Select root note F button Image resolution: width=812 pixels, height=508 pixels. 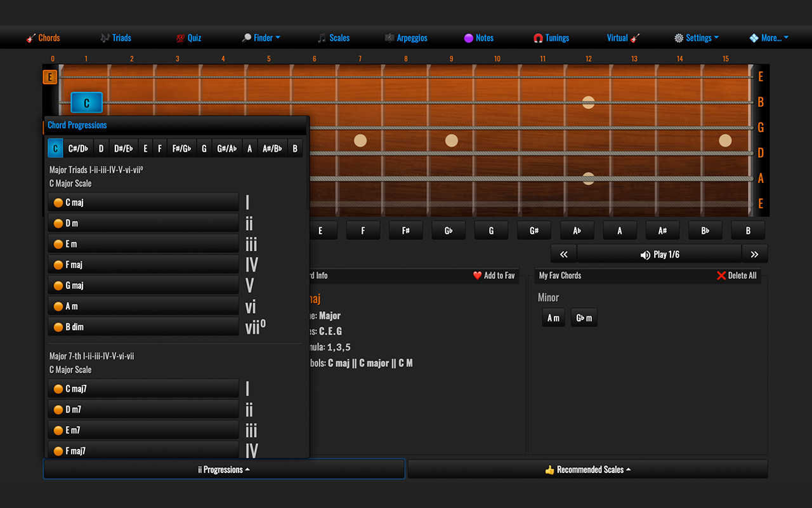tap(363, 231)
